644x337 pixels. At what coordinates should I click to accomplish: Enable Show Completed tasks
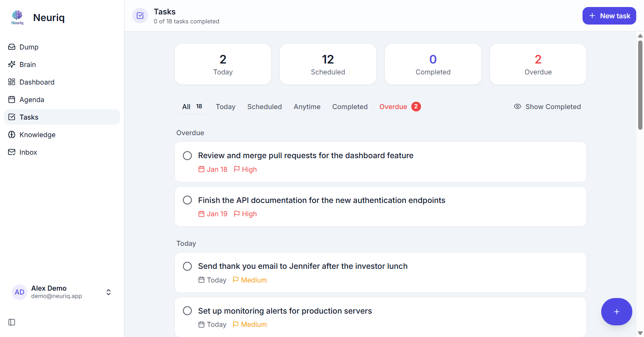pyautogui.click(x=547, y=106)
